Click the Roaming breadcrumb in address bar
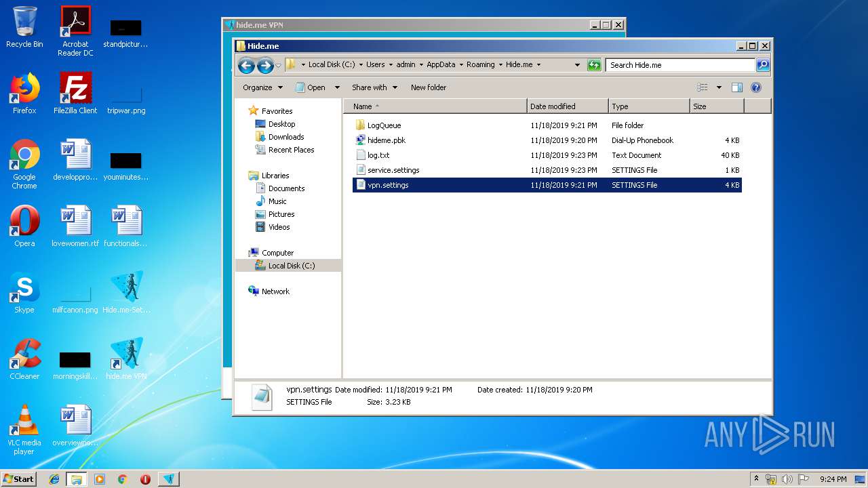Screen dimensions: 868x488 pyautogui.click(x=480, y=65)
